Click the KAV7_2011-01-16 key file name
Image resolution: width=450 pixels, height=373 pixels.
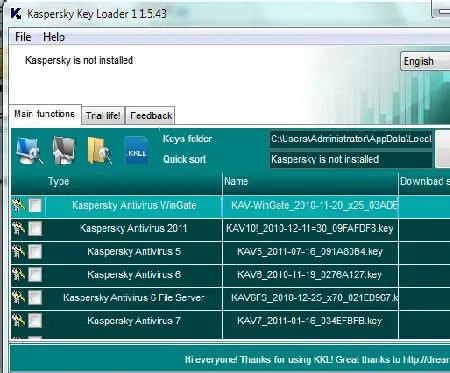[310, 320]
